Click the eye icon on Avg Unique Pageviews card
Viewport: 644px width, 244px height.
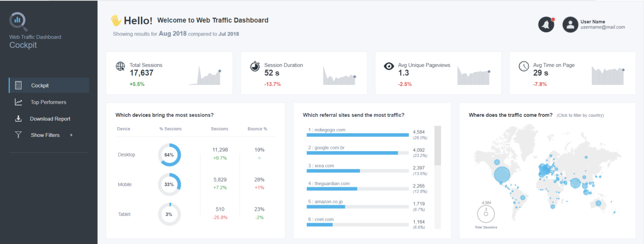389,66
